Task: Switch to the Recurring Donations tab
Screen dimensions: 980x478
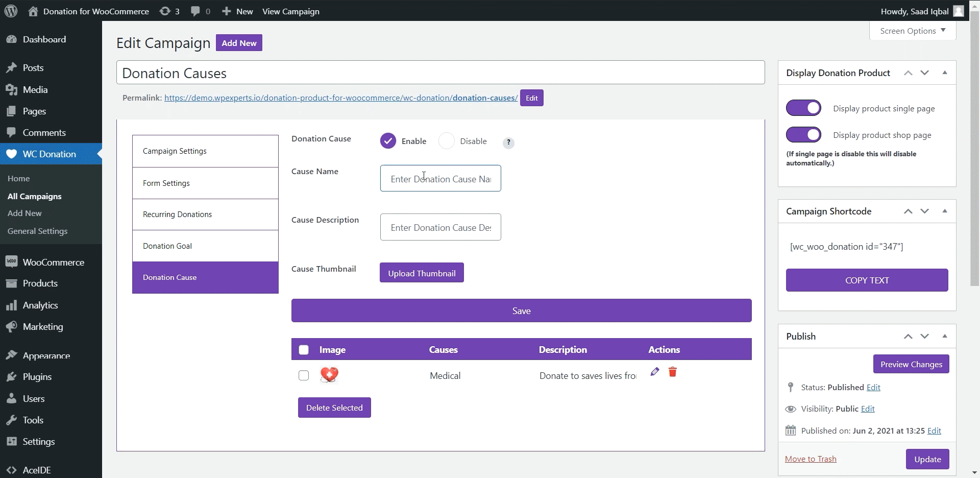Action: pyautogui.click(x=205, y=214)
